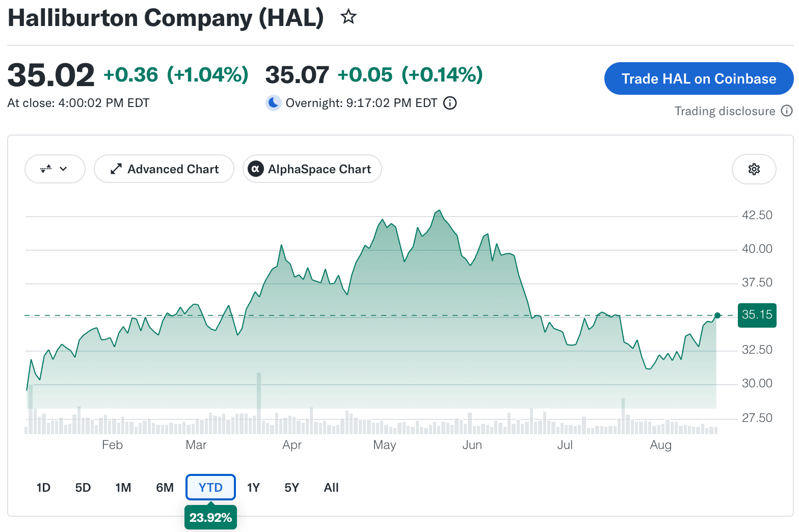This screenshot has height=532, width=799.
Task: Switch chart range to 1M
Action: (x=123, y=488)
